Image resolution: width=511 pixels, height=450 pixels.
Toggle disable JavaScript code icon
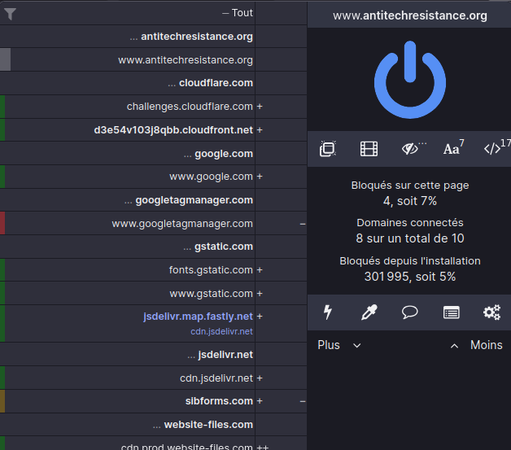point(492,149)
